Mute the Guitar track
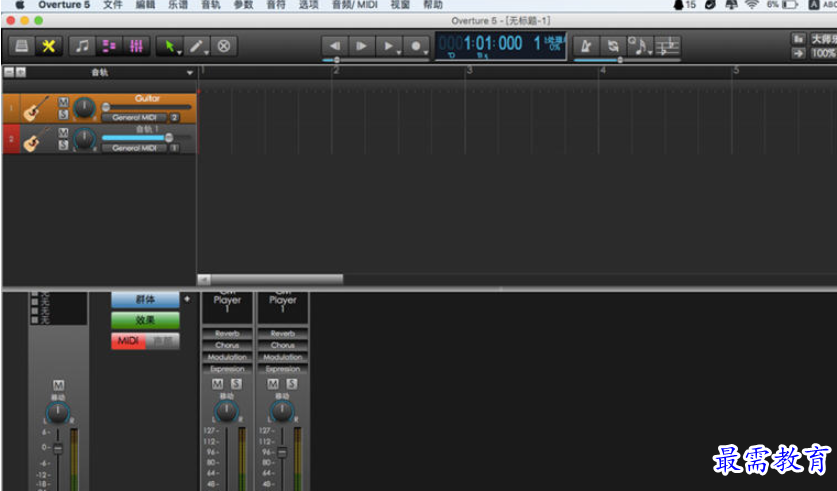The width and height of the screenshot is (837, 491). point(63,102)
